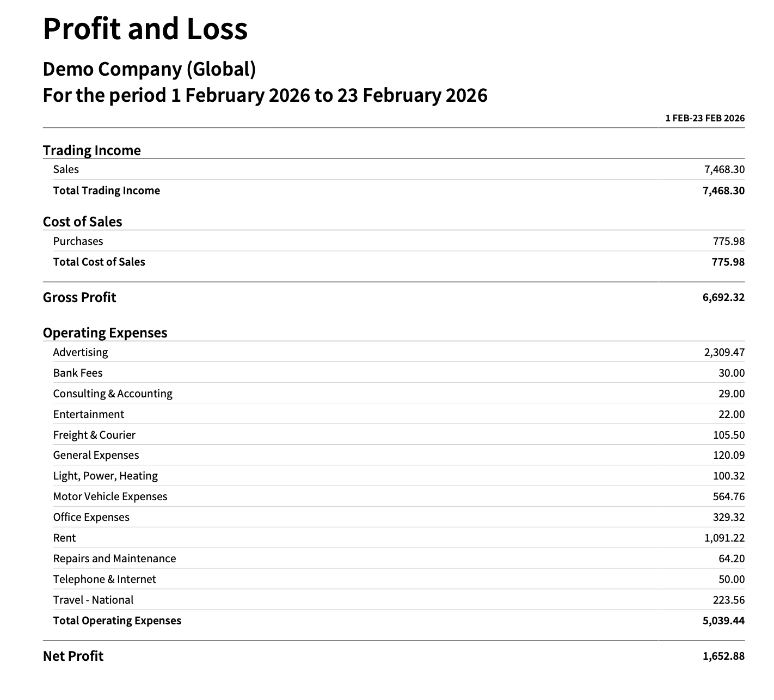Select Repairs and Maintenance row
The width and height of the screenshot is (774, 700).
(394, 558)
